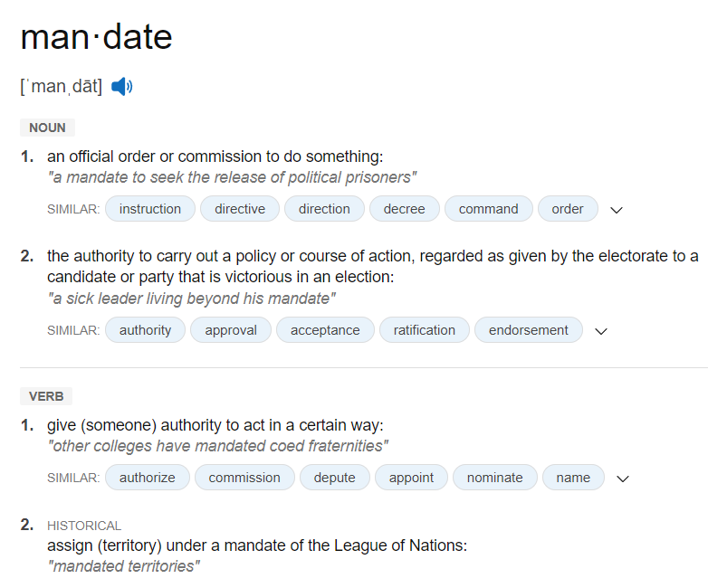Expand more synonyms after 'endorsement'
Image resolution: width=727 pixels, height=588 pixels.
tap(601, 331)
